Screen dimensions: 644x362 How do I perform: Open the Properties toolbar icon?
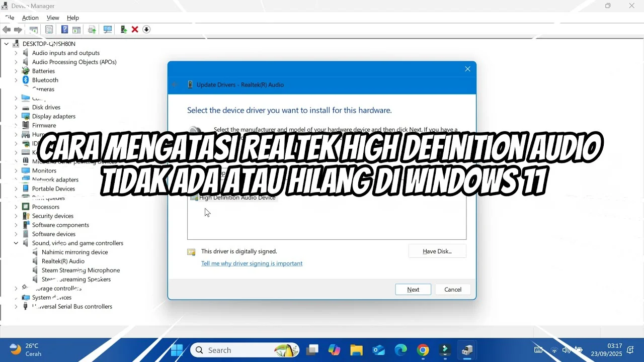click(49, 30)
